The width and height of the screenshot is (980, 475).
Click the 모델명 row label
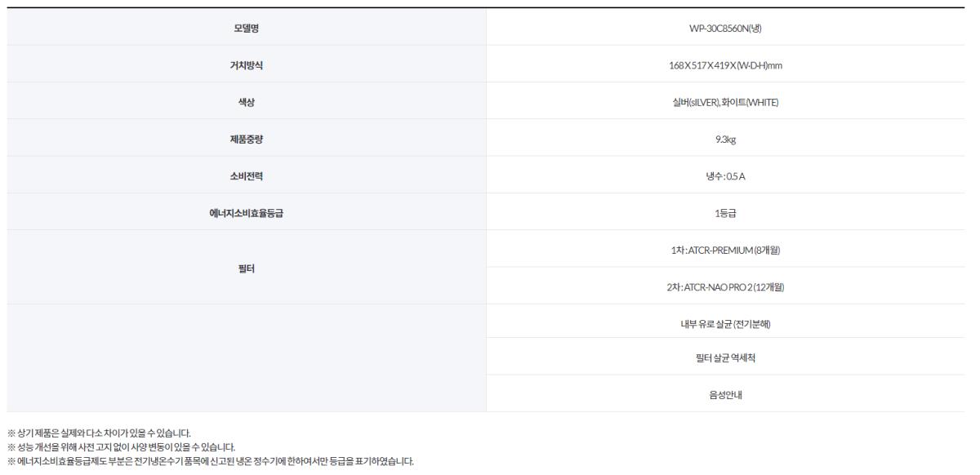point(246,29)
